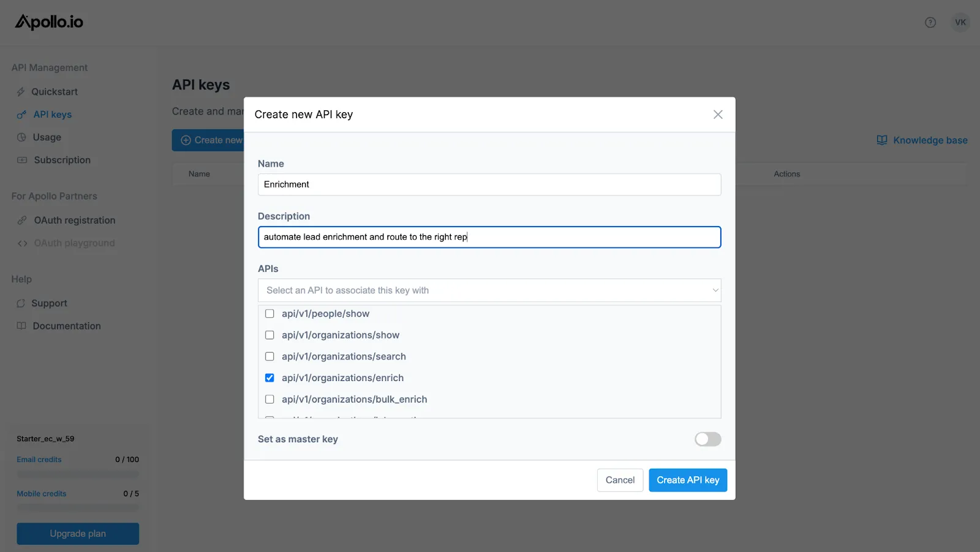The height and width of the screenshot is (552, 980).
Task: Click the API keys key icon
Action: click(x=21, y=115)
